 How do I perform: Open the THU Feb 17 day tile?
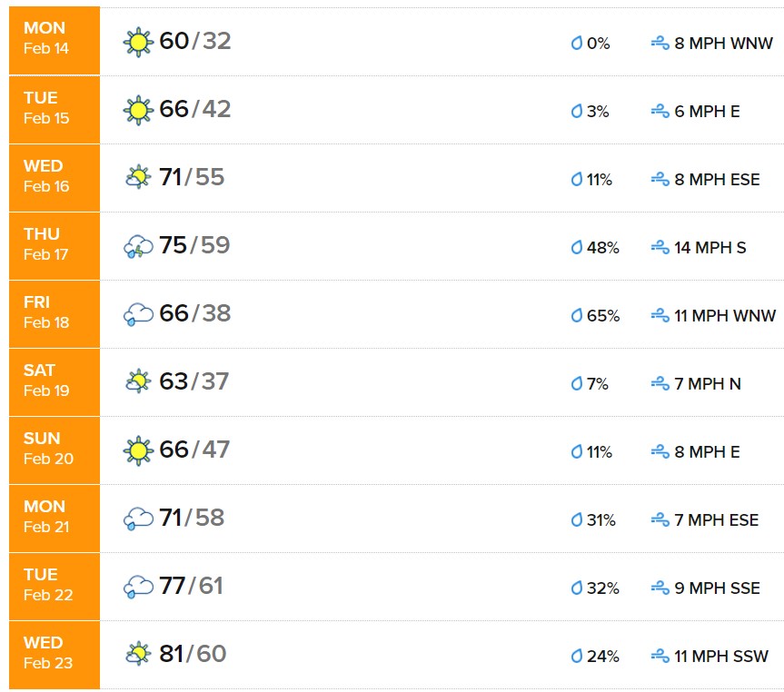coord(55,245)
